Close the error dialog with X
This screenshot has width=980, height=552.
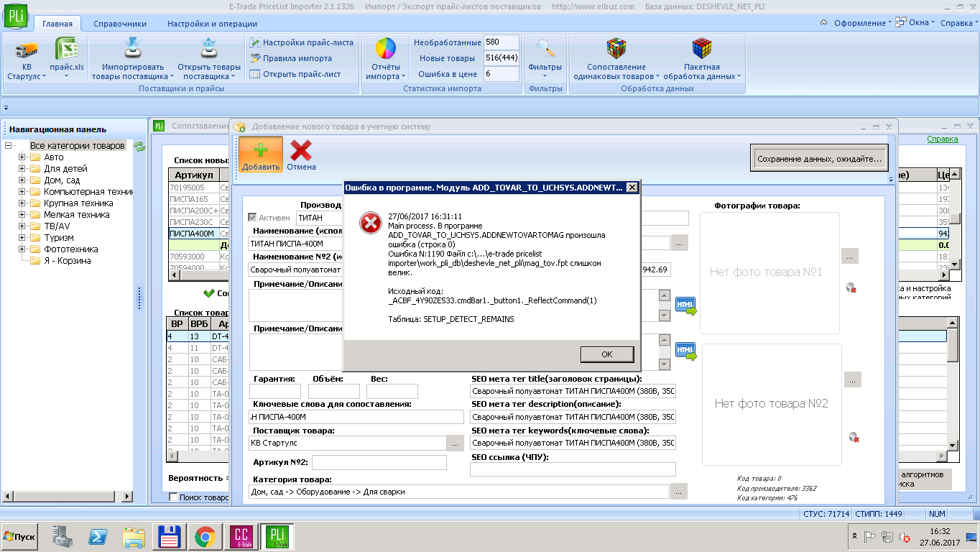632,188
